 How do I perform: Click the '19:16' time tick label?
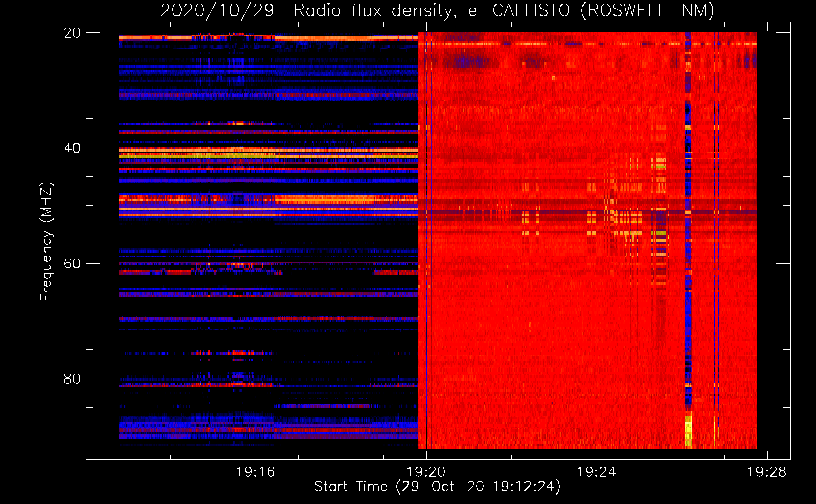pos(256,472)
